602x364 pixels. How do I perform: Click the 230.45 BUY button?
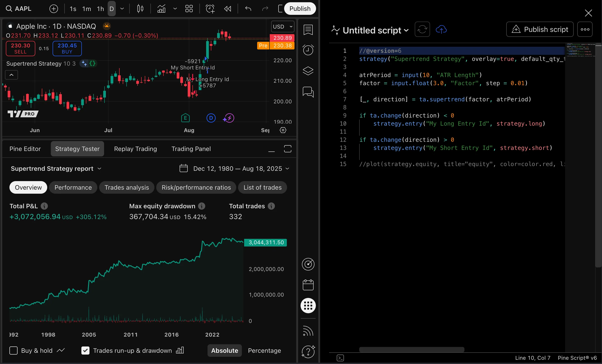[67, 48]
